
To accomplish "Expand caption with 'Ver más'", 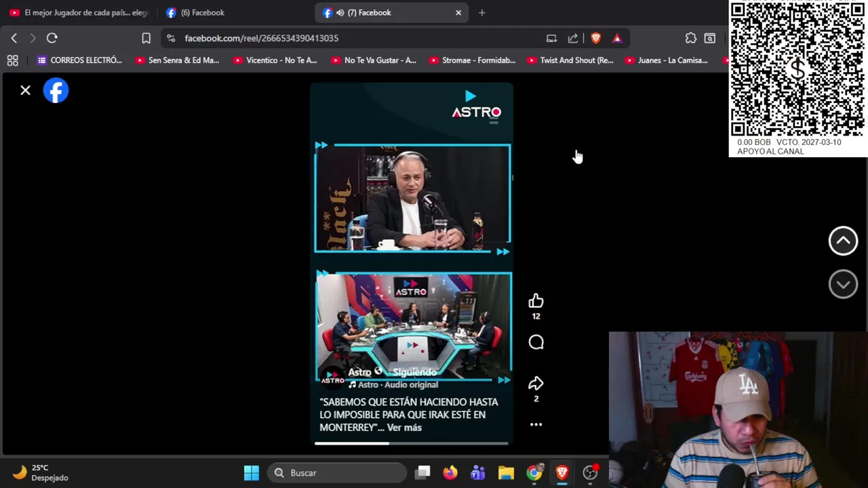I will 404,428.
